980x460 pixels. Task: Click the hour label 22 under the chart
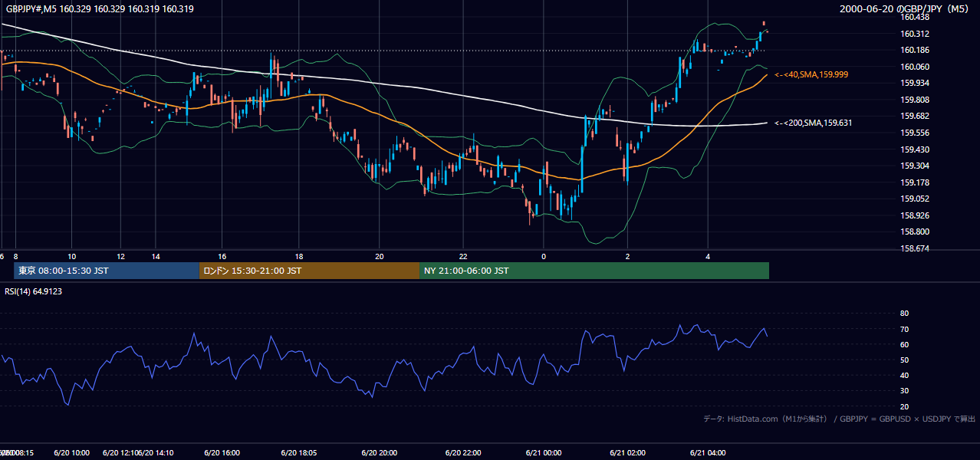[463, 256]
